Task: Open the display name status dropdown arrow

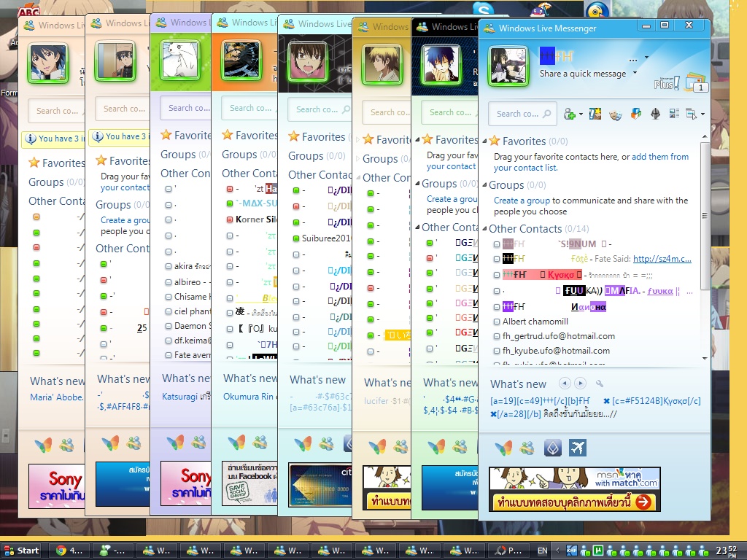Action: pos(646,57)
